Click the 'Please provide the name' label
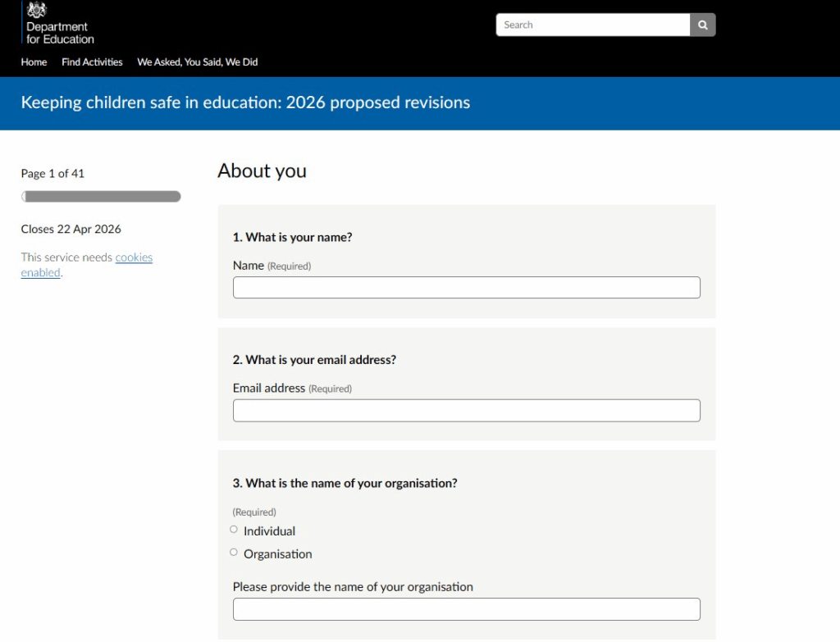Screen dimensions: 840x642 (x=353, y=587)
